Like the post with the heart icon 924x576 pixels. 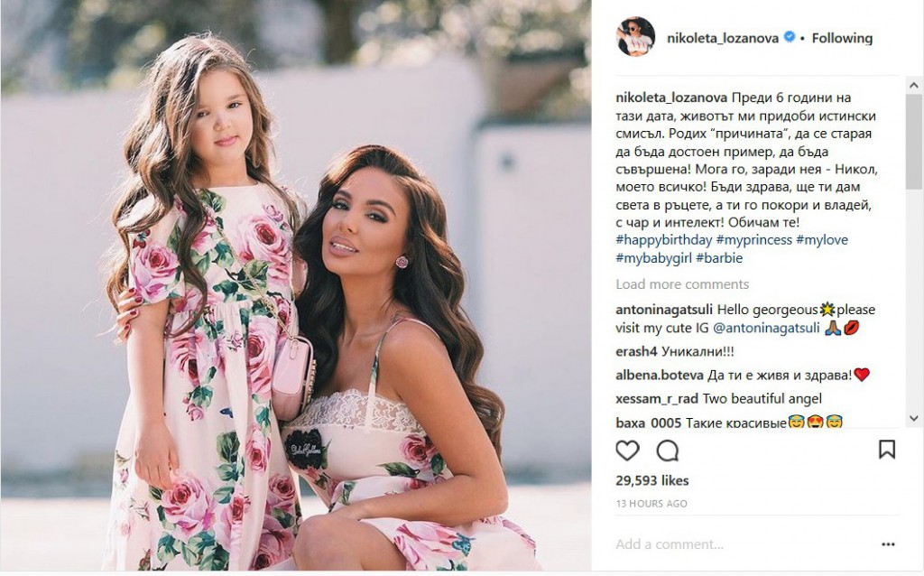click(627, 451)
